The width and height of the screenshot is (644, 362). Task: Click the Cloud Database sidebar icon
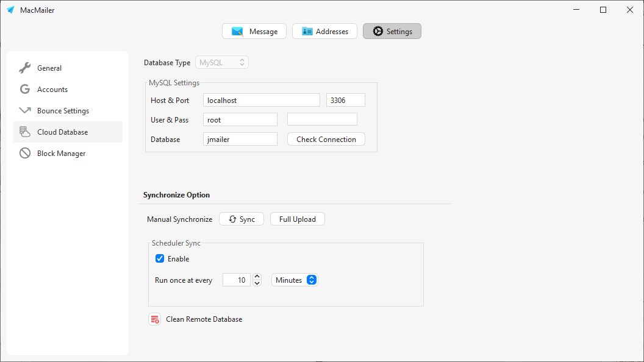(x=25, y=132)
